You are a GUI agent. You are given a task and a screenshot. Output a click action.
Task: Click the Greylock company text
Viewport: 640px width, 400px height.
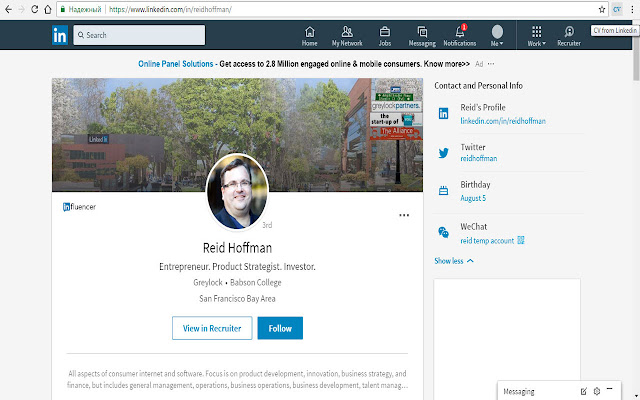tap(208, 282)
